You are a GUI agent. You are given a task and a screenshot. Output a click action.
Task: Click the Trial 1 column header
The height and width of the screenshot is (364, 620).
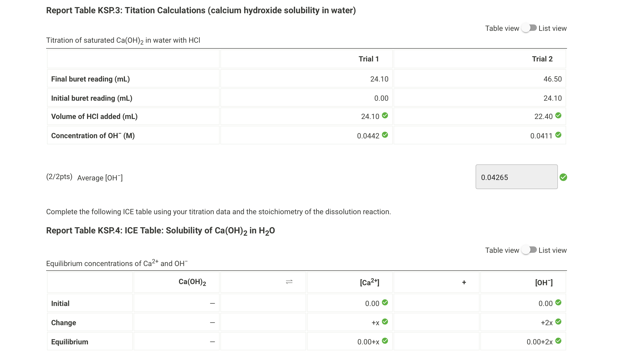pyautogui.click(x=369, y=59)
